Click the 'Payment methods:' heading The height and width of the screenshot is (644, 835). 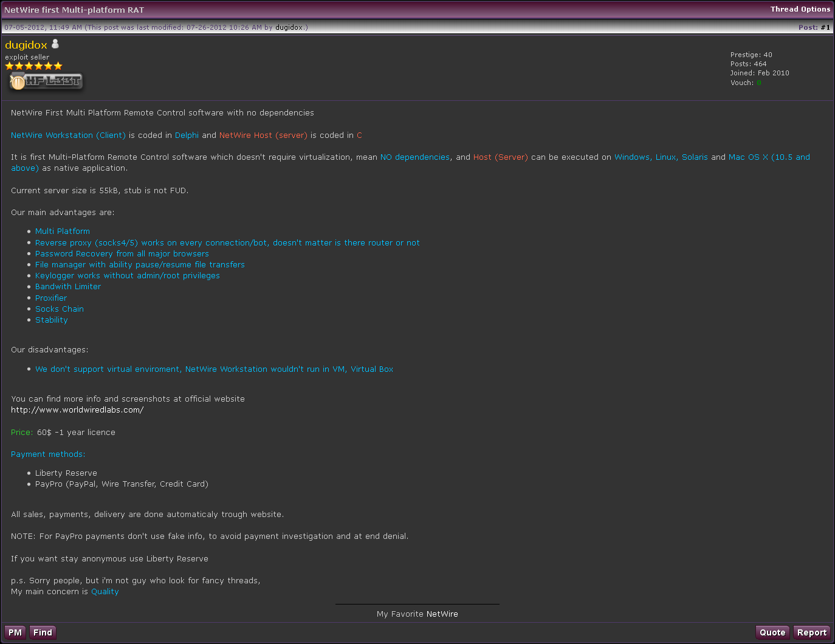pyautogui.click(x=48, y=454)
